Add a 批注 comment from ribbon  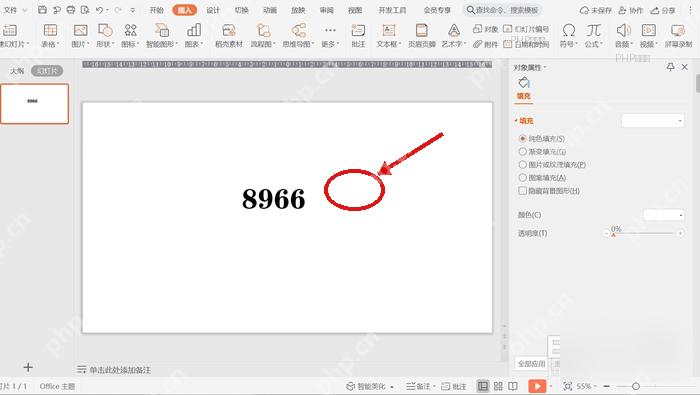358,36
